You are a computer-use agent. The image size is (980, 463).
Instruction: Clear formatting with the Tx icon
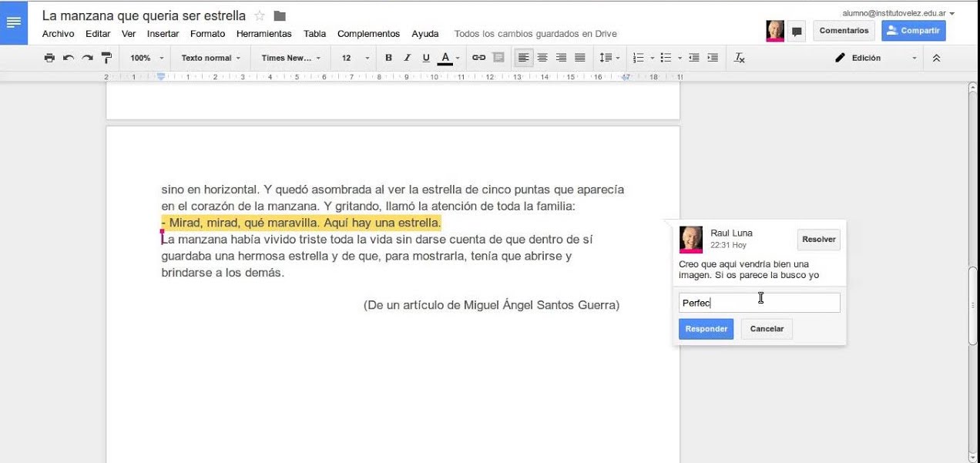740,58
